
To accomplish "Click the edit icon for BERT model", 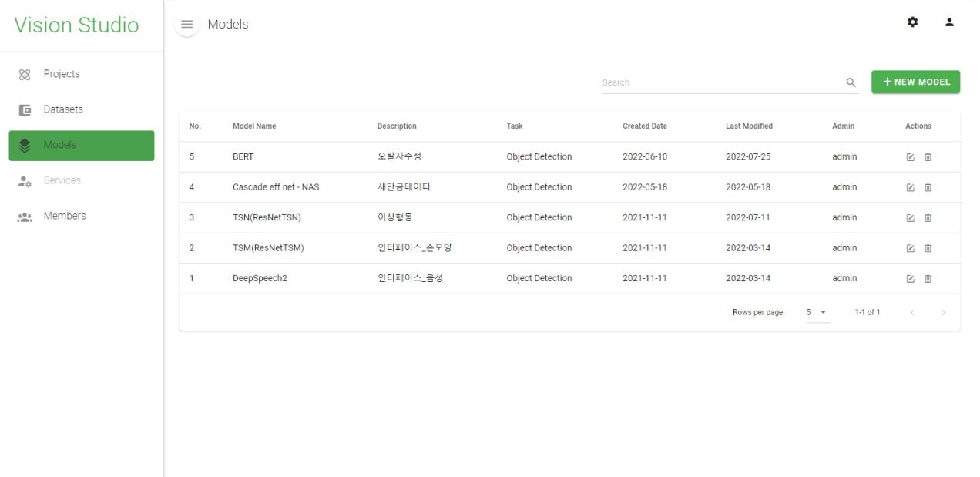I will pyautogui.click(x=910, y=157).
